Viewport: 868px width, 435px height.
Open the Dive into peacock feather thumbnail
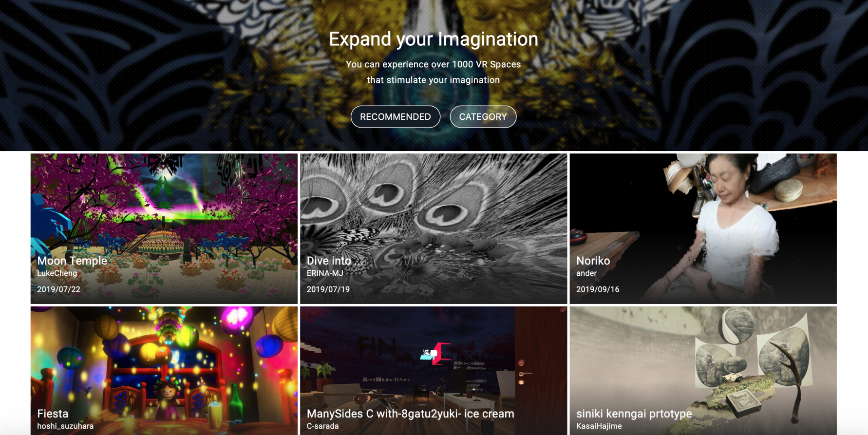point(434,229)
